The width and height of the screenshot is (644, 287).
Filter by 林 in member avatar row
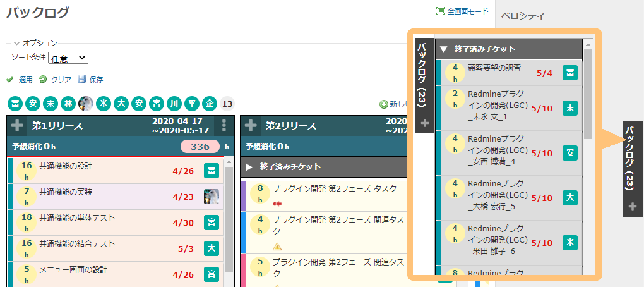[68, 104]
